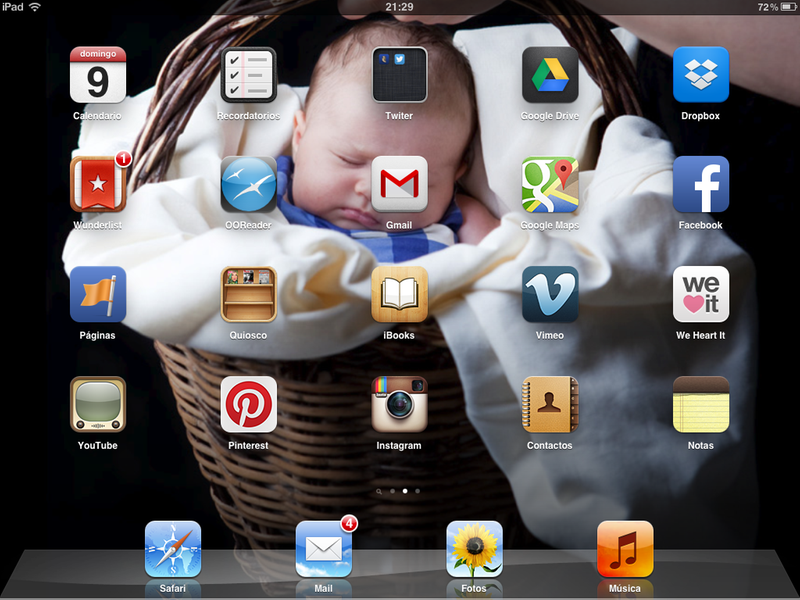This screenshot has height=600, width=800.
Task: Open the Páginas app
Action: [x=97, y=294]
